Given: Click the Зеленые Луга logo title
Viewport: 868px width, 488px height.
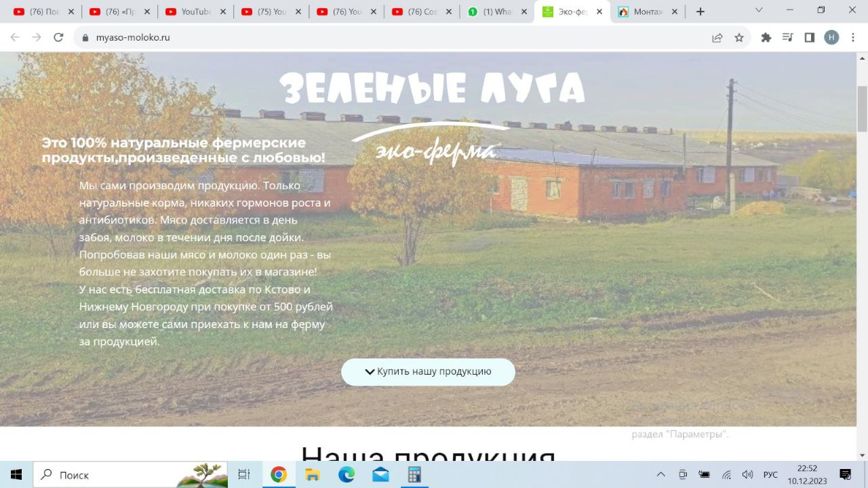Looking at the screenshot, I should coord(432,88).
